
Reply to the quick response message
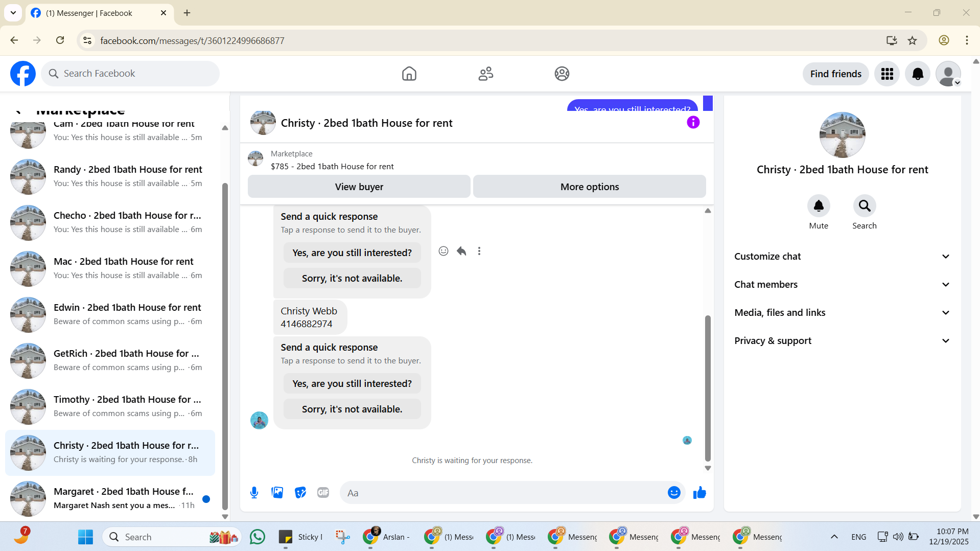[461, 251]
